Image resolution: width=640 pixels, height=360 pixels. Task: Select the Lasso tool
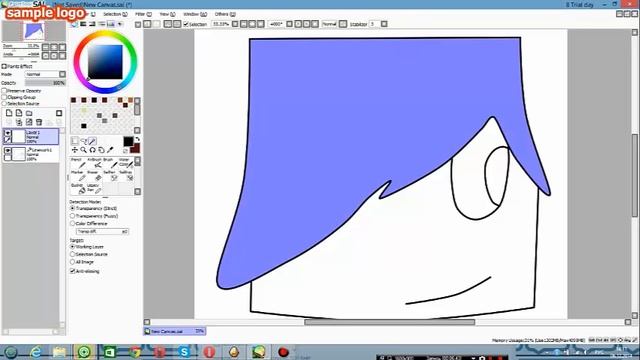pyautogui.click(x=84, y=141)
